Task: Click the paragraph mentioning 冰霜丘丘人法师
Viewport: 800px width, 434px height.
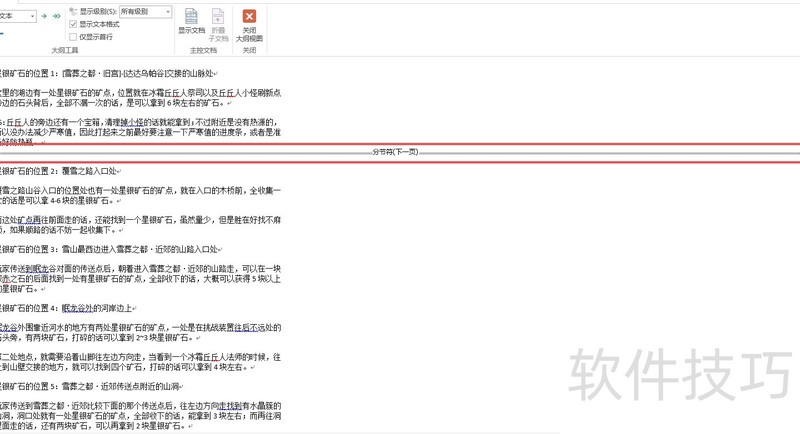Action: (140, 362)
